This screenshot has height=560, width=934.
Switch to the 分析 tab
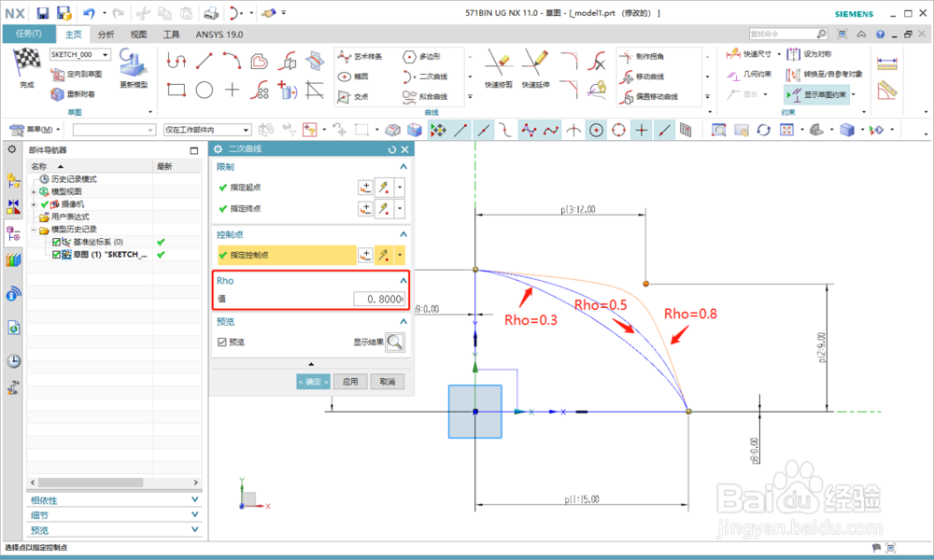[106, 35]
